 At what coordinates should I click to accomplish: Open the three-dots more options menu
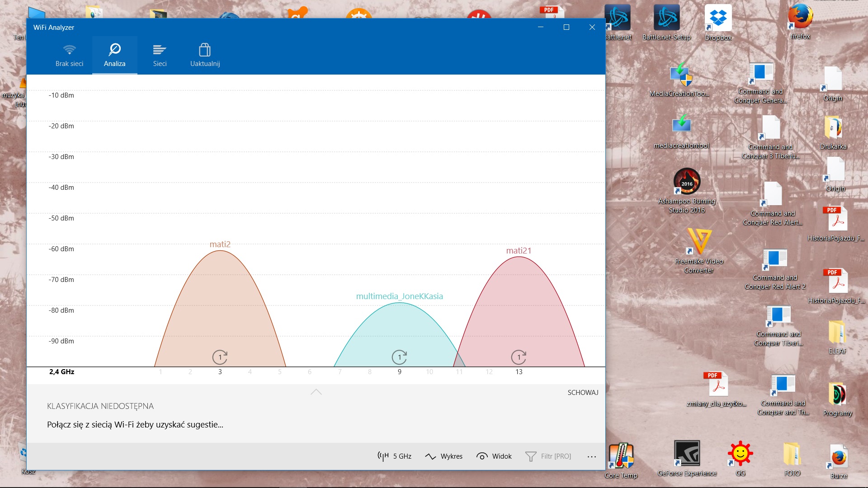591,456
